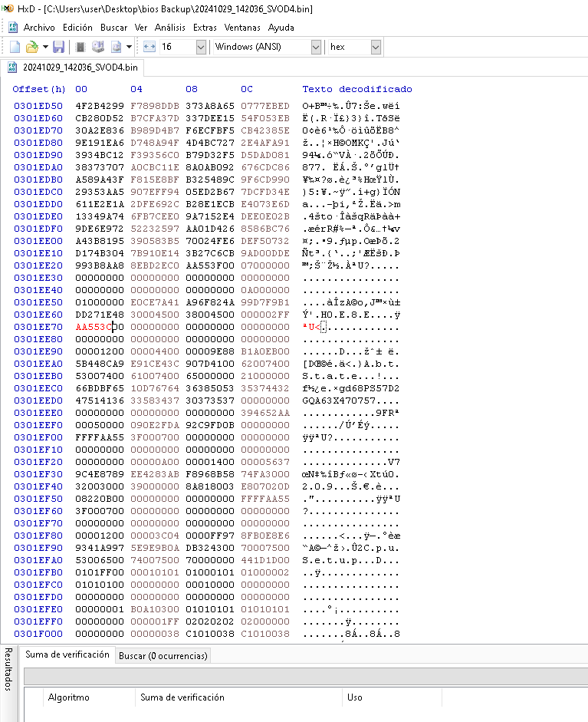
Task: Click hex group E0CE7A41 in row 0301EE50
Action: pos(155,302)
